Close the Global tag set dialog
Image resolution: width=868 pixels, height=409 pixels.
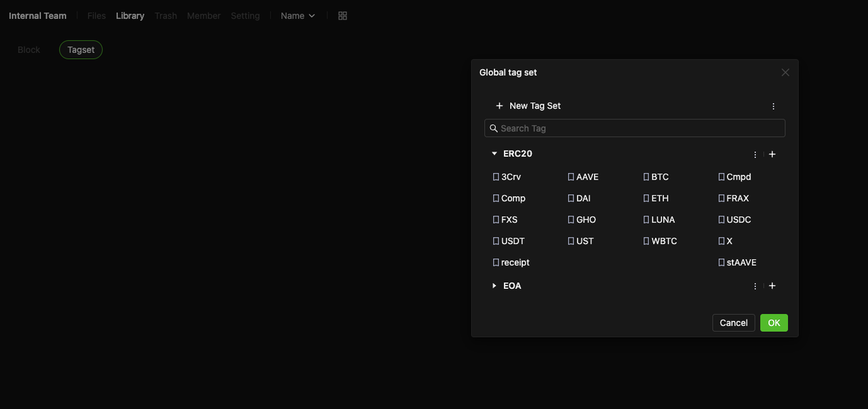[x=785, y=73]
